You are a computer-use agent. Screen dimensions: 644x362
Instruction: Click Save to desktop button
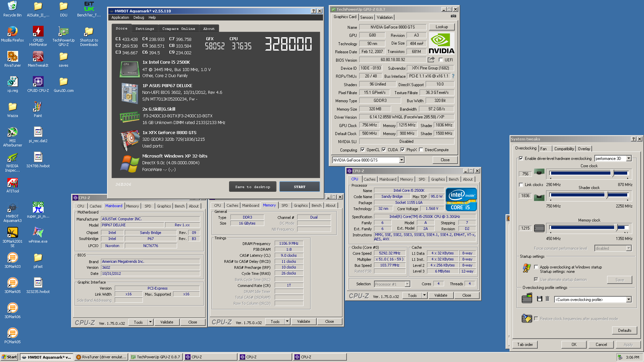click(253, 187)
